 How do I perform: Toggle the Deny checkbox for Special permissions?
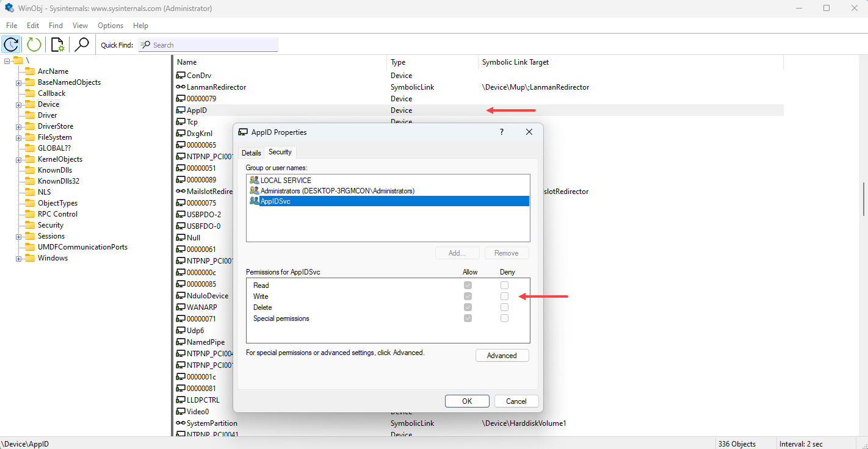(x=504, y=318)
